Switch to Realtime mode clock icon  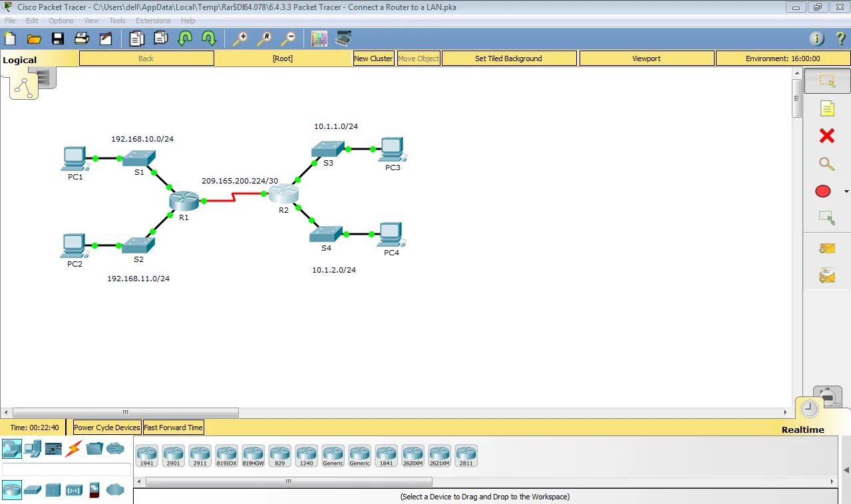(x=810, y=408)
